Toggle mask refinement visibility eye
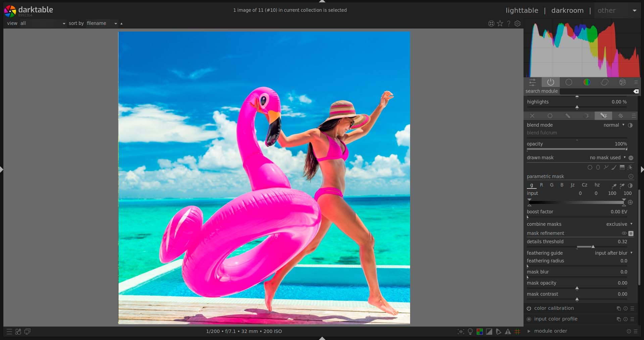This screenshot has width=644, height=340. [x=624, y=233]
